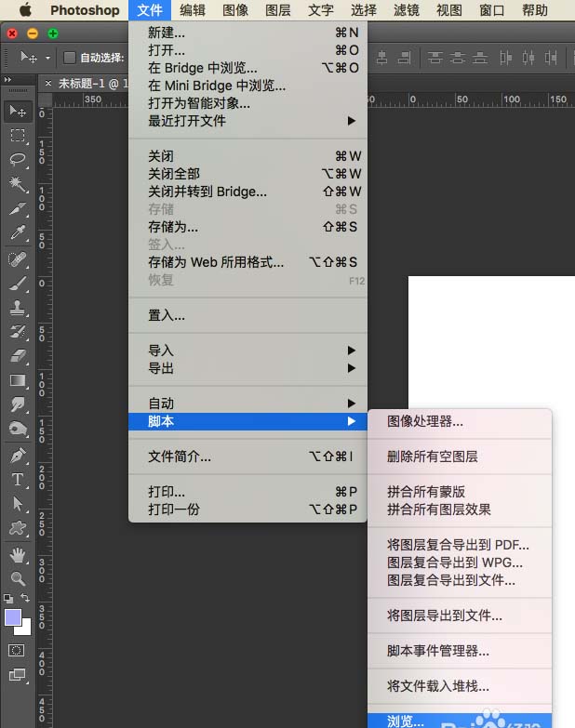This screenshot has width=575, height=728.
Task: Select the Crop tool
Action: pos(18,208)
